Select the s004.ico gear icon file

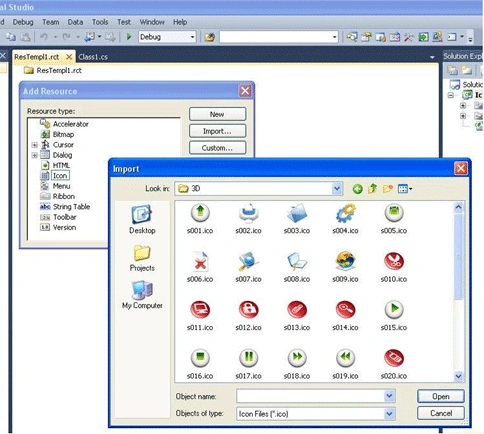345,219
